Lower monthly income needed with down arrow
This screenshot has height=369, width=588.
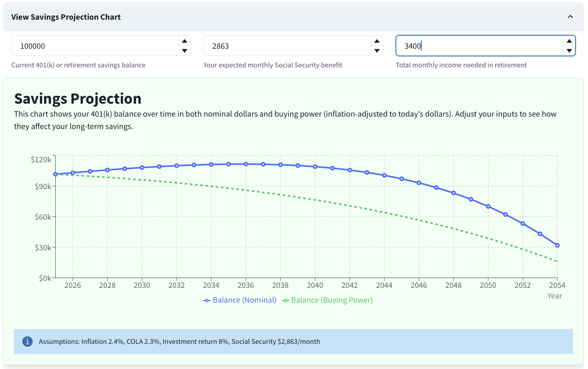tap(569, 51)
